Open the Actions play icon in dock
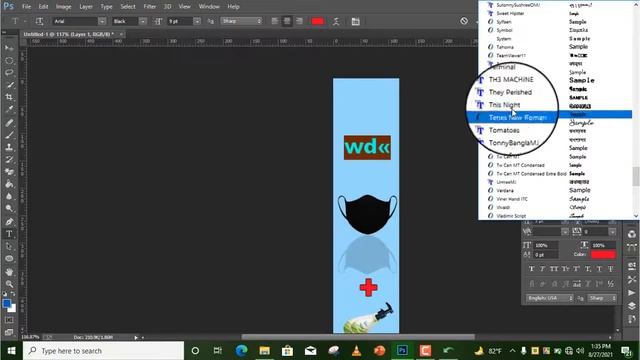 [632, 293]
